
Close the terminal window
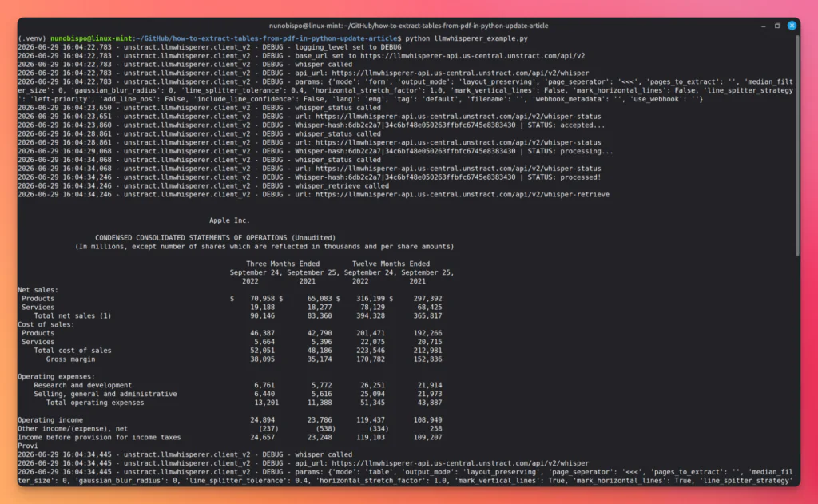click(792, 26)
